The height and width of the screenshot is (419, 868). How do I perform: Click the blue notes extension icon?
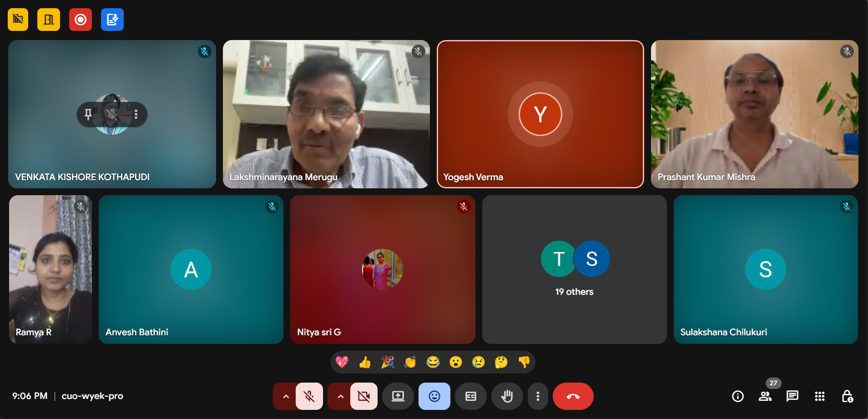[x=112, y=20]
